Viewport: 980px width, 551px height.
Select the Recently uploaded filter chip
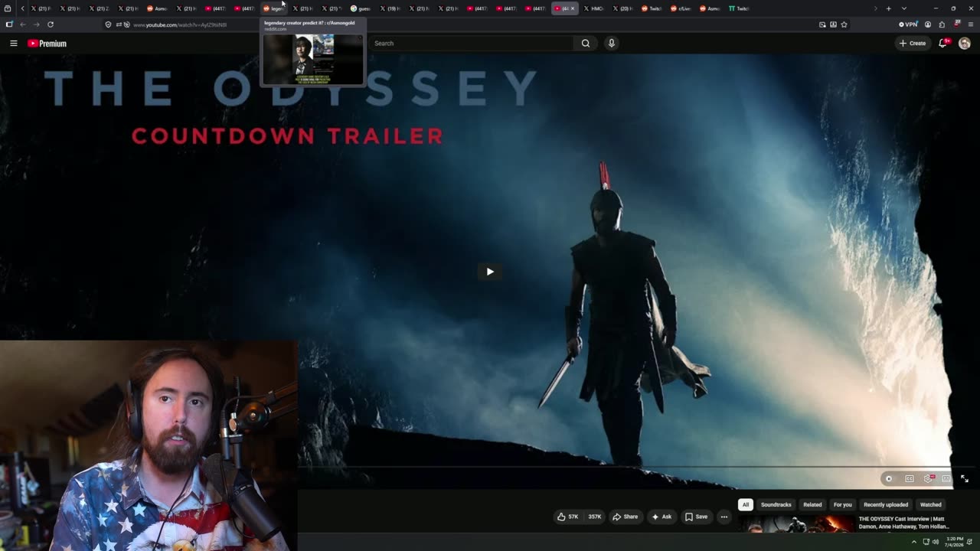886,505
